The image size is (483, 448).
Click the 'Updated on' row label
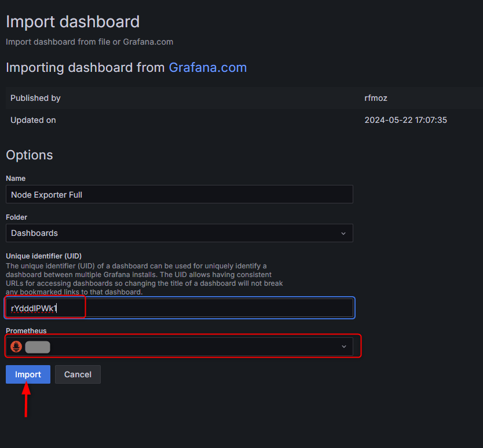pos(33,120)
